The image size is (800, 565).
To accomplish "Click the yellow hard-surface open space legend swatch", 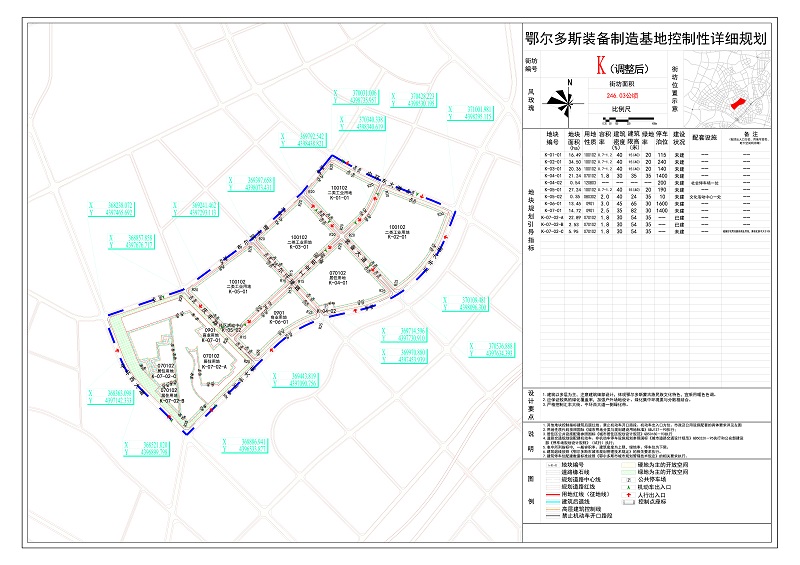I will tap(629, 465).
